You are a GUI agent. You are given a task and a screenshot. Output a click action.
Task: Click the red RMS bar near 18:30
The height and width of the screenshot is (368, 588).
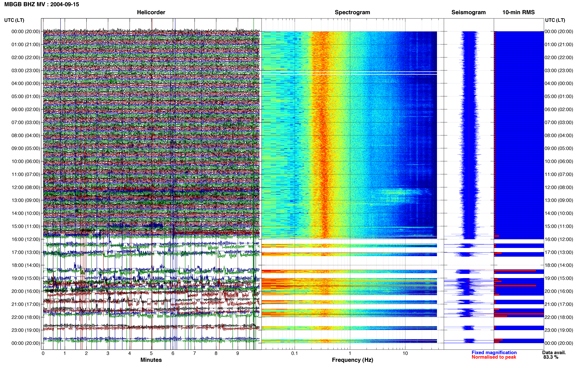515,270
